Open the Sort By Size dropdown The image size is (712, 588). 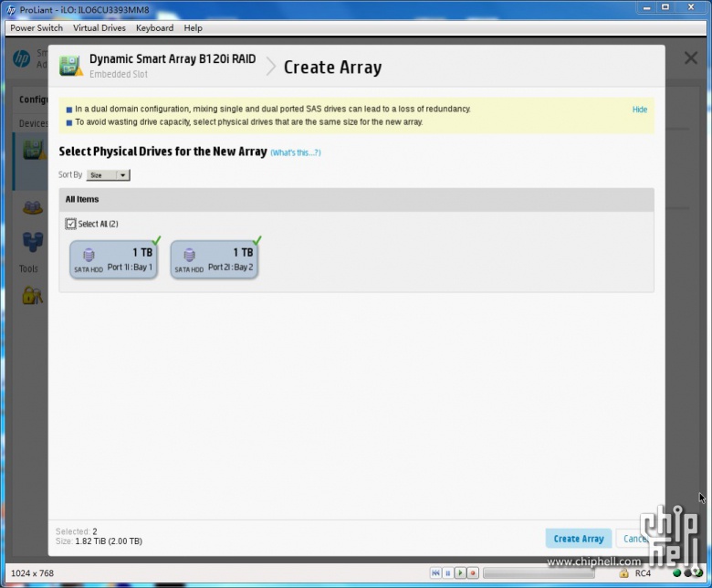tap(108, 174)
